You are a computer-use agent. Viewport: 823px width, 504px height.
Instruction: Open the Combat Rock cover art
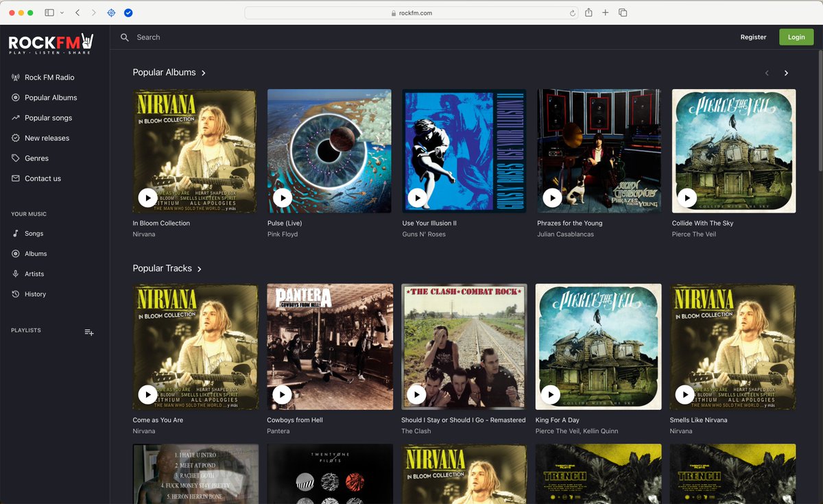point(464,347)
